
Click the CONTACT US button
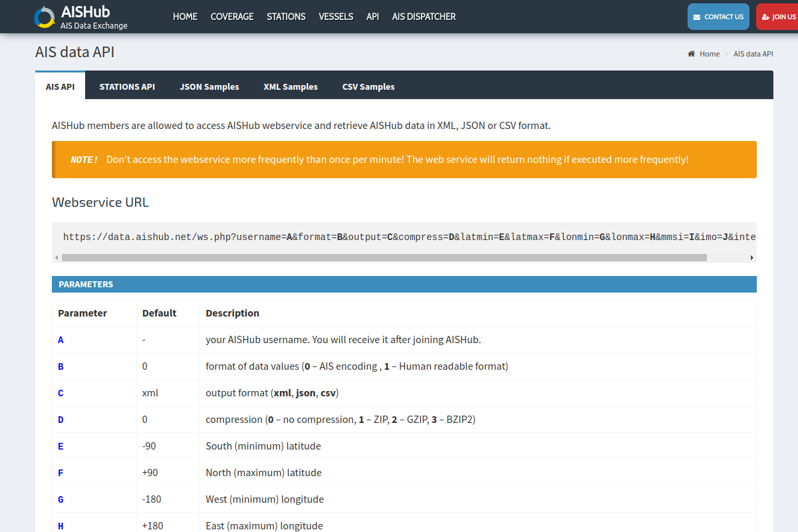coord(718,17)
